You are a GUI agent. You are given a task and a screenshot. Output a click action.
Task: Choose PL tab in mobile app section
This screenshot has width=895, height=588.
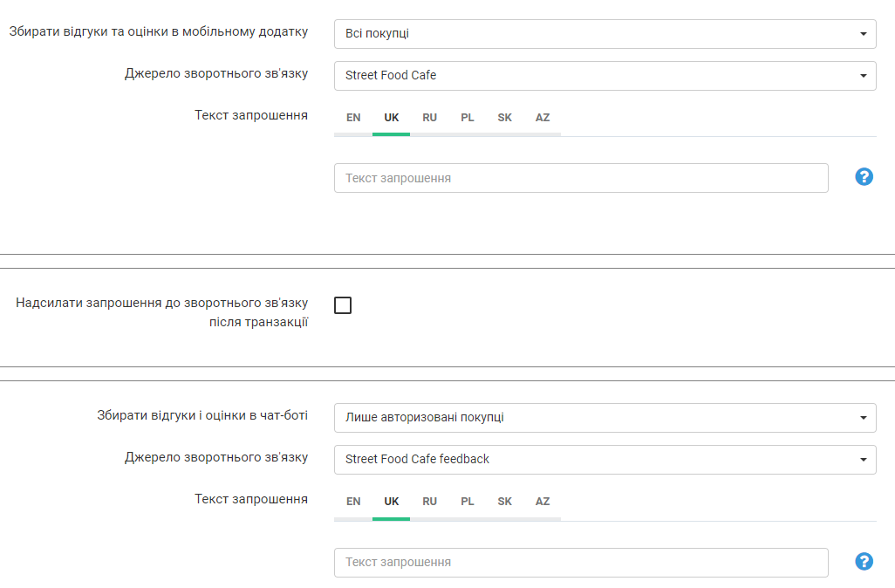[x=468, y=118]
